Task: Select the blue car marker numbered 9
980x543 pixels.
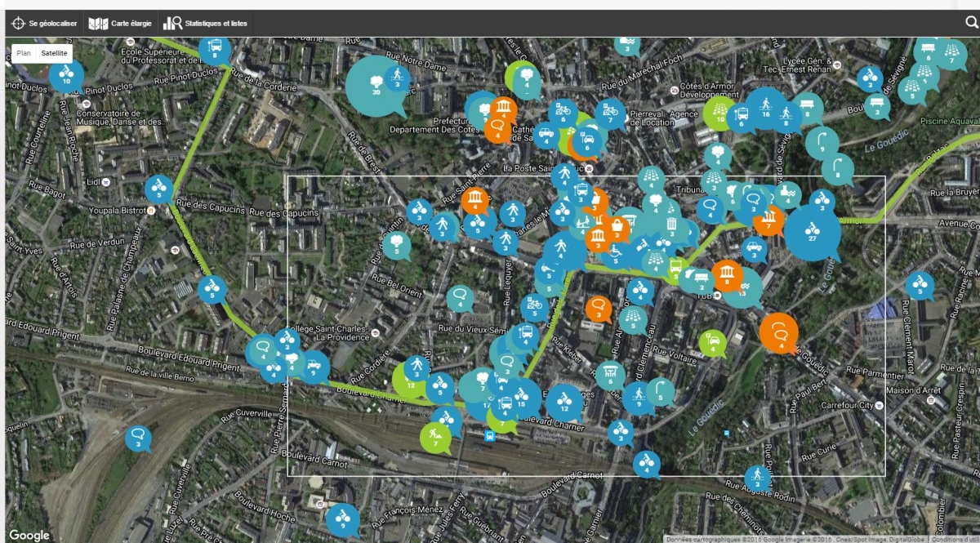Action: [314, 367]
